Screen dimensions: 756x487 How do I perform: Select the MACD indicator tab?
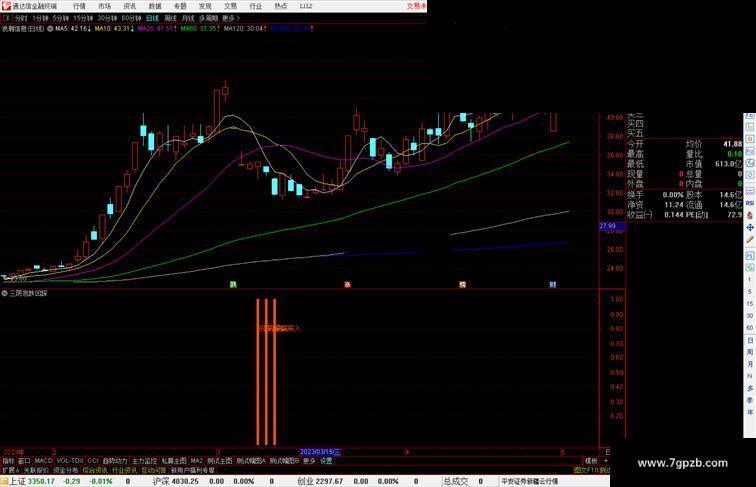[43, 461]
